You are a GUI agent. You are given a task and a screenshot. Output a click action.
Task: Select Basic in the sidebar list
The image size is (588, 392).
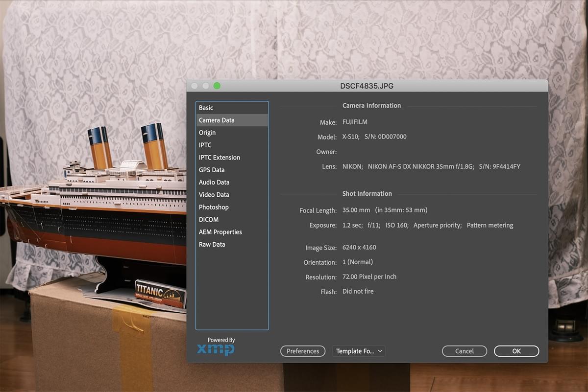[232, 108]
